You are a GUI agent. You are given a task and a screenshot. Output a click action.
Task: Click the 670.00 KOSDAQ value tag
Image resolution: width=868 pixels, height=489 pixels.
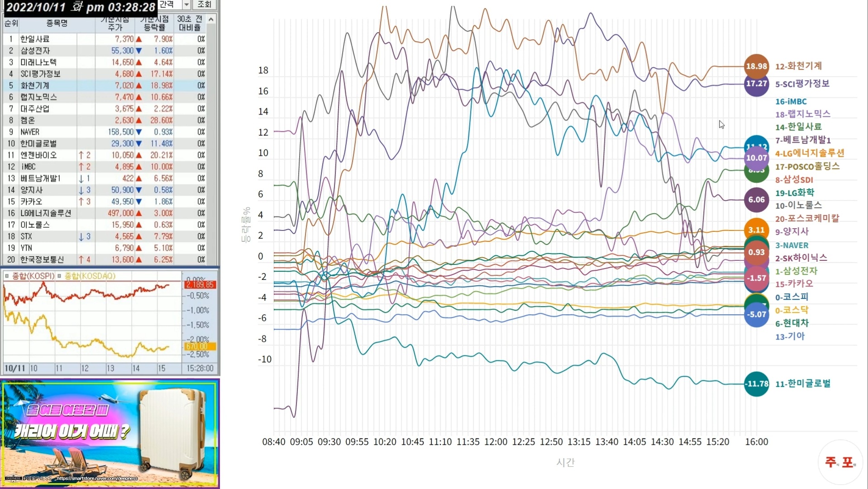tap(200, 346)
